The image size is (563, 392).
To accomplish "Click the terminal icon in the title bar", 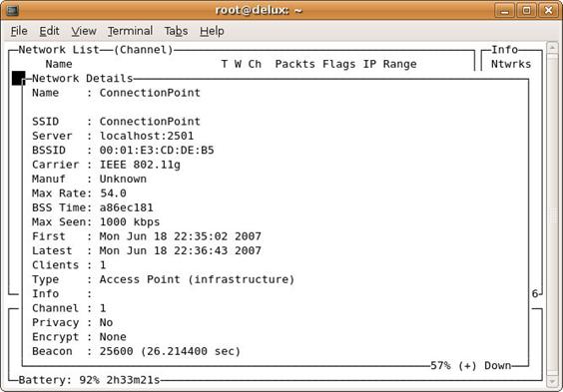I will coord(12,10).
